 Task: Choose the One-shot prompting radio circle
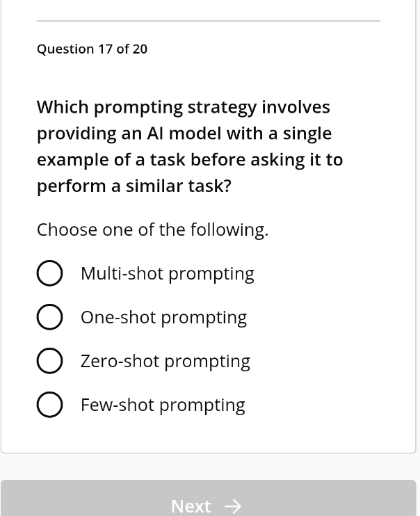(49, 318)
